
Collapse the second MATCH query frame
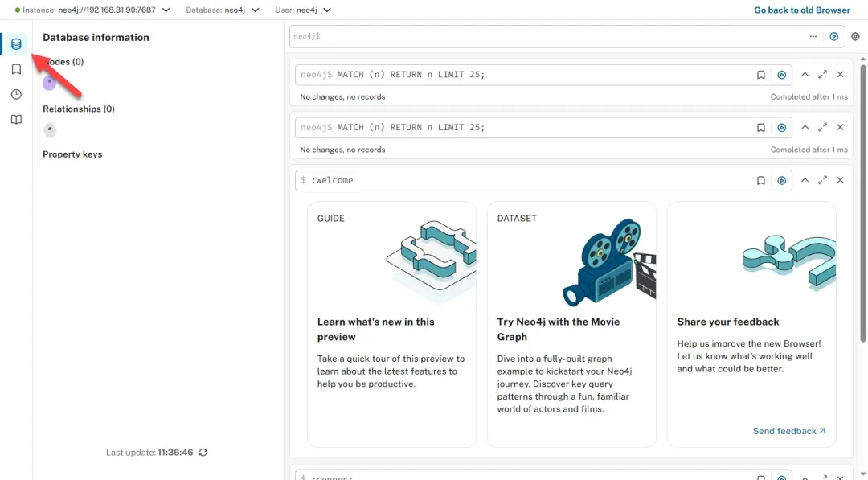(805, 127)
